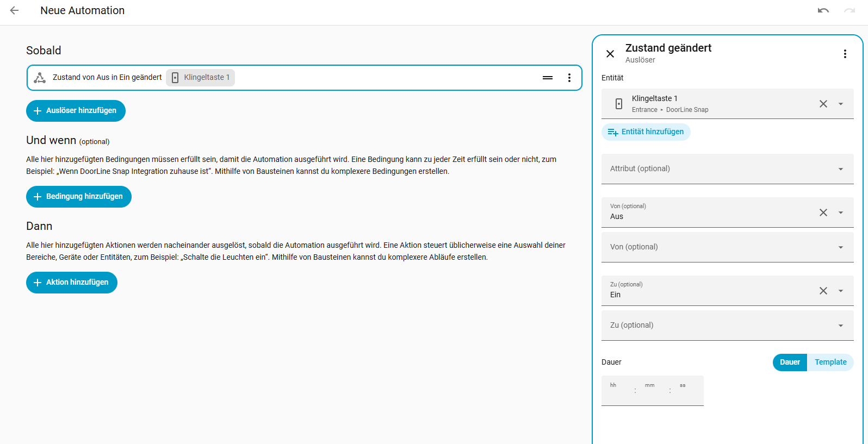Click the redo icon in header
The image size is (868, 444).
click(x=850, y=10)
